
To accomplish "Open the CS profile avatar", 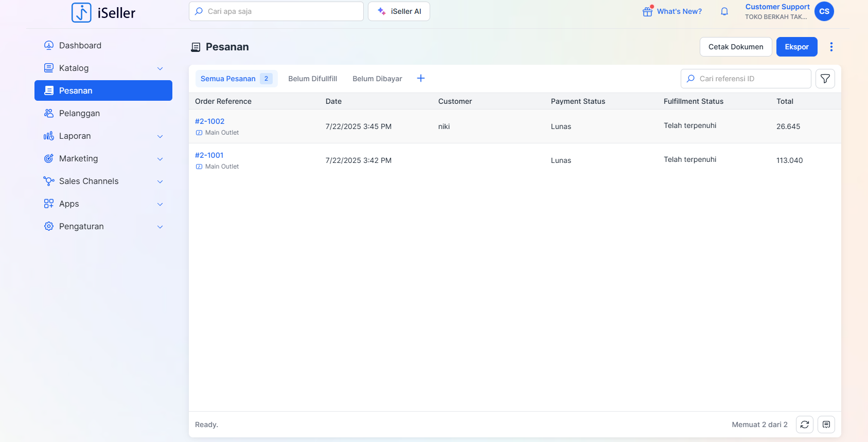I will pos(824,11).
